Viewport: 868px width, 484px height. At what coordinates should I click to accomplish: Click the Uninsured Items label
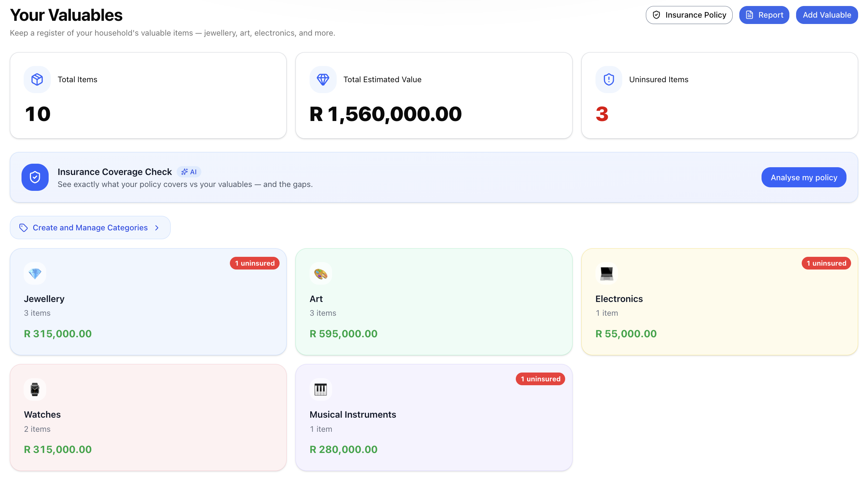659,79
